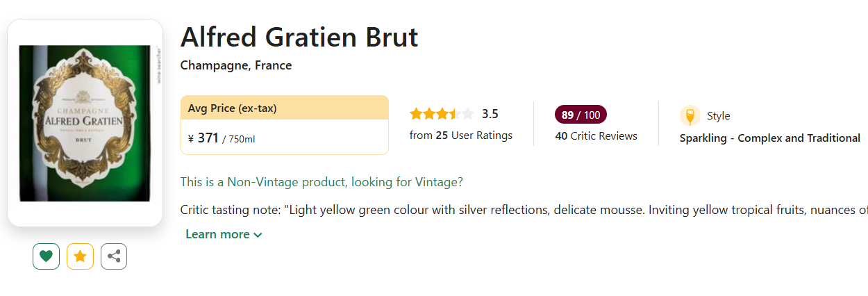Open the Champagne, France region link
Screen dimensions: 868x296
click(236, 65)
